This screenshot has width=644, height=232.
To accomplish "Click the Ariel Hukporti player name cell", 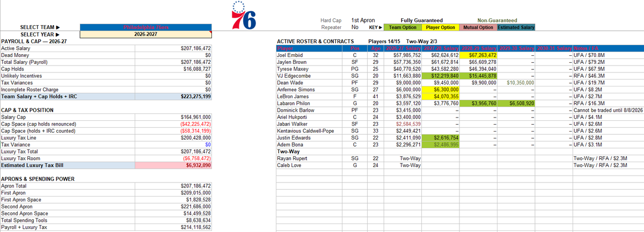I will 309,117.
